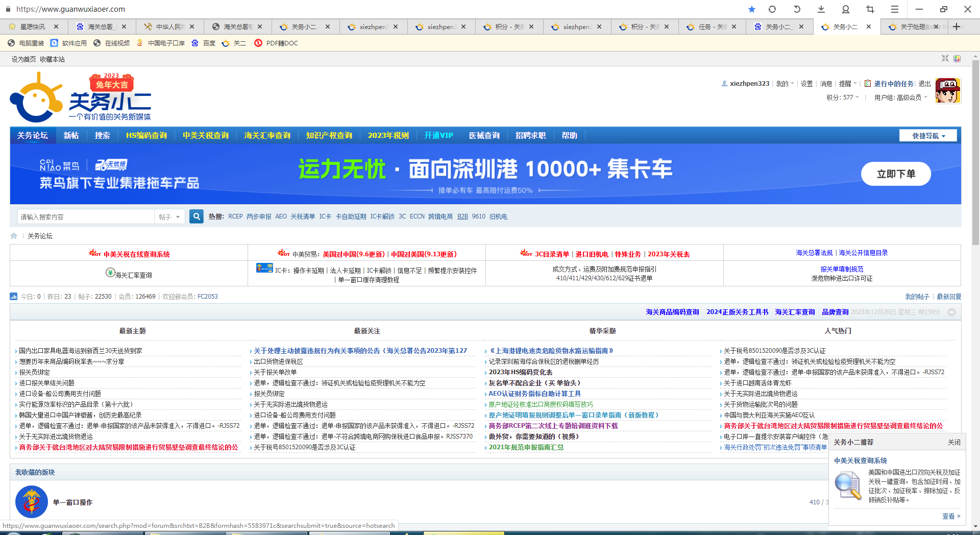Activate the screenshot crop icon

(x=870, y=9)
